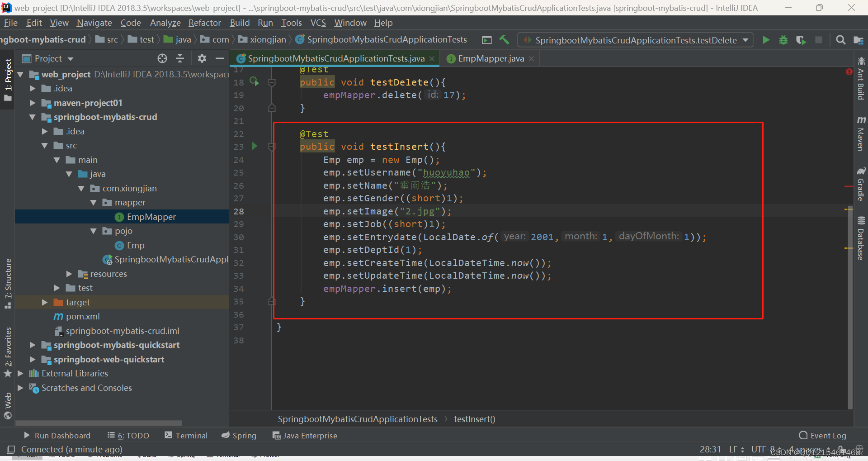The image size is (868, 461).
Task: Open the Spring tool window
Action: [x=239, y=435]
